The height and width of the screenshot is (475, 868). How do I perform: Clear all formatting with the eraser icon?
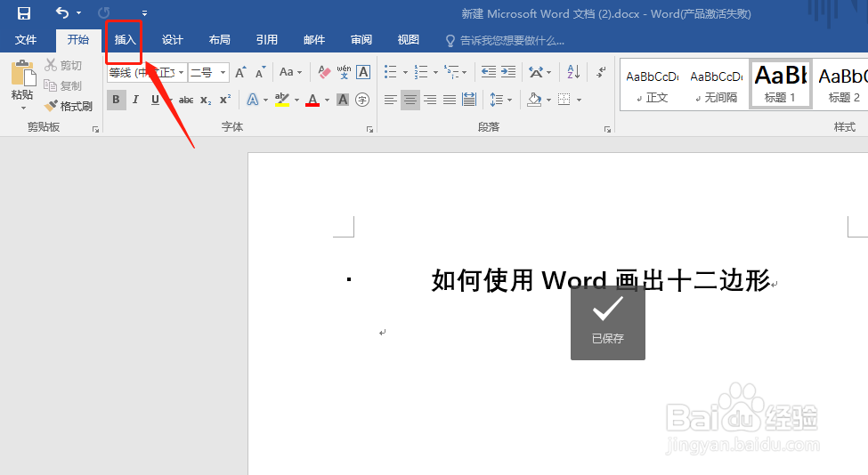324,72
